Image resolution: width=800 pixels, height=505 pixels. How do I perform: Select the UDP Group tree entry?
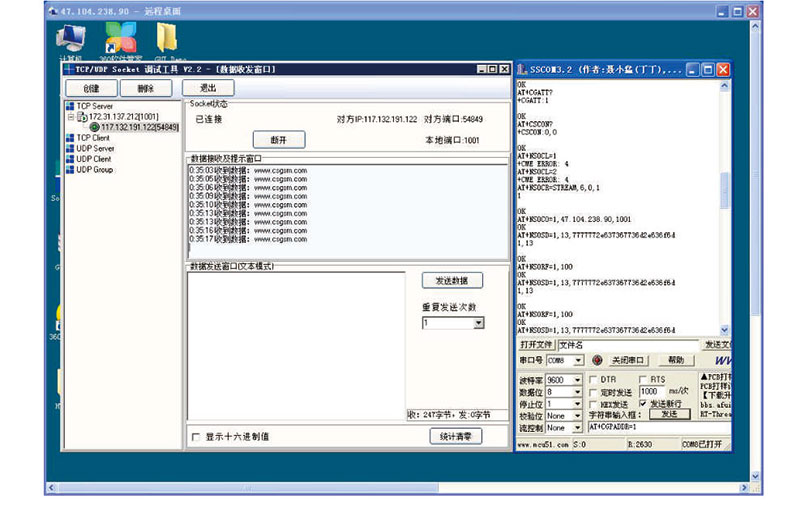90,170
